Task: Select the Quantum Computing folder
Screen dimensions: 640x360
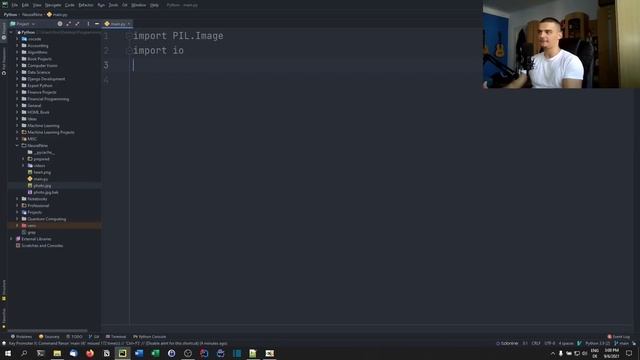Action: pyautogui.click(x=47, y=219)
